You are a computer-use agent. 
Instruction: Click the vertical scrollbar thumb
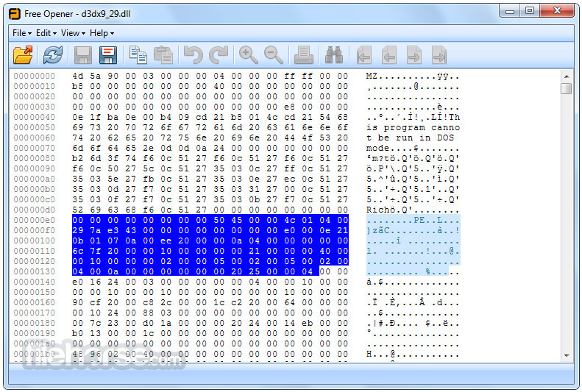567,89
